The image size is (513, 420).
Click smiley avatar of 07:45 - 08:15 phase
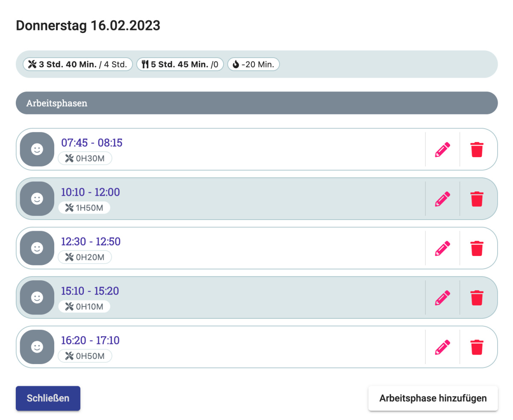[37, 149]
